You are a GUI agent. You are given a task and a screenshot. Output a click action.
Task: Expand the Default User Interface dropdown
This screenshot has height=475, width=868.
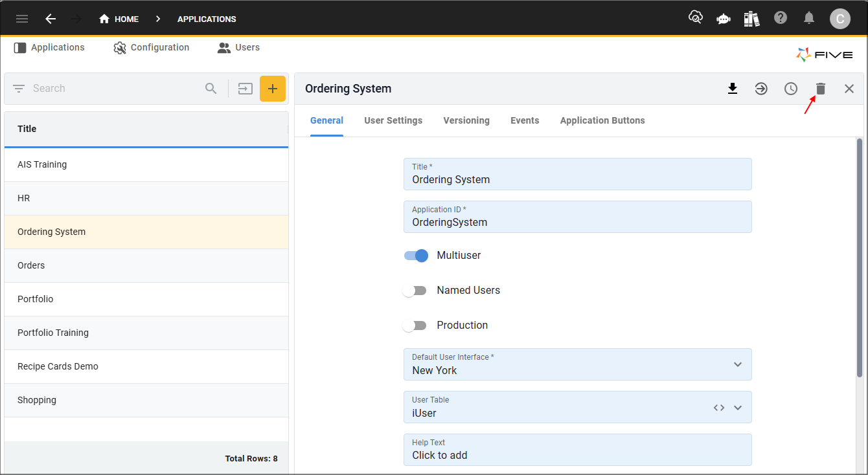pos(738,364)
